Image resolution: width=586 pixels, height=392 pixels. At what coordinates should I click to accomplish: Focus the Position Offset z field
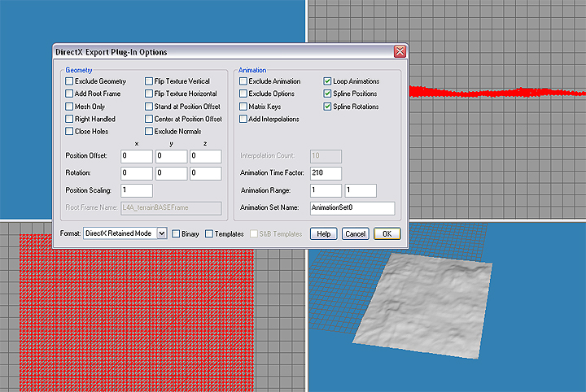click(x=206, y=156)
